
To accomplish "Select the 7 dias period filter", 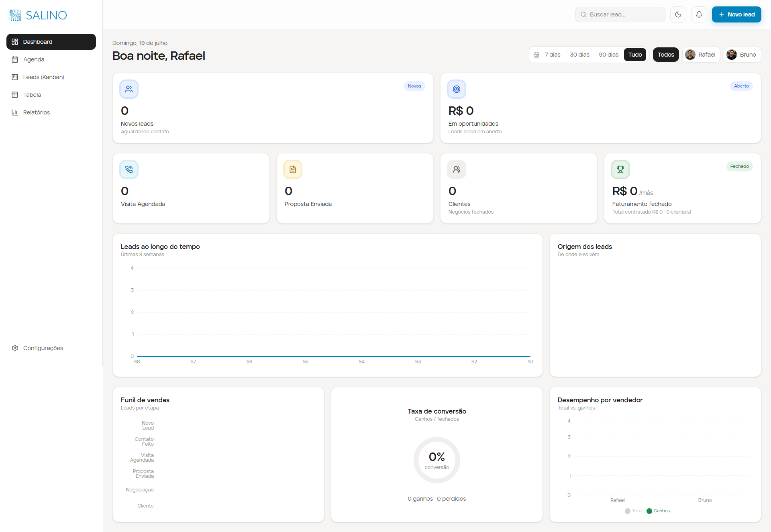I will click(553, 55).
